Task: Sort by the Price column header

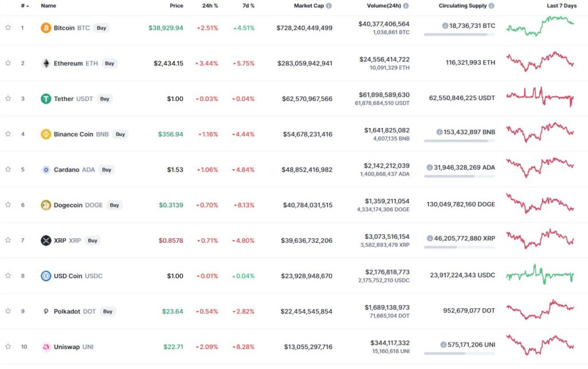Action: [176, 6]
